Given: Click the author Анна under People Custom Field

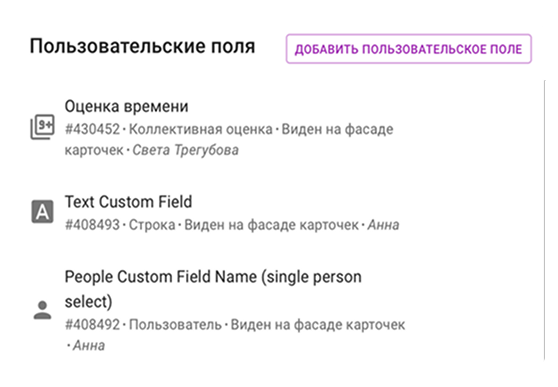Looking at the screenshot, I should [89, 346].
